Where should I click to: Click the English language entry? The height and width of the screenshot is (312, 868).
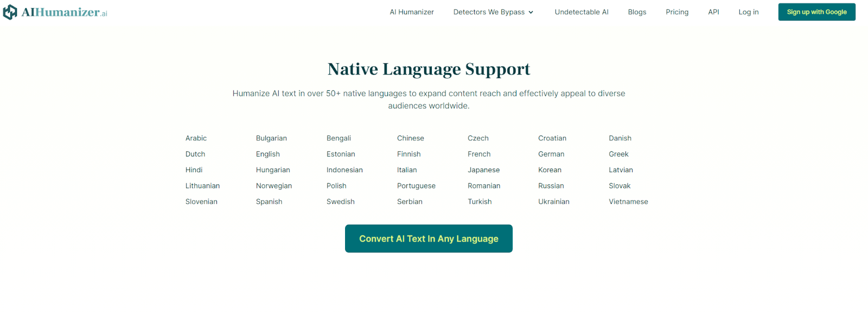[268, 154]
